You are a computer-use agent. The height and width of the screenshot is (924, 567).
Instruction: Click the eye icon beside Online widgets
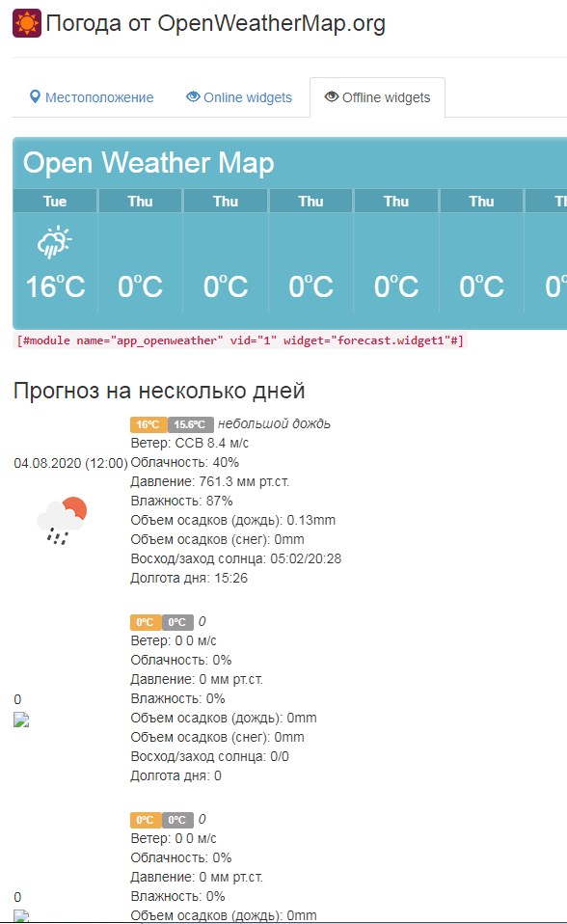(x=193, y=96)
